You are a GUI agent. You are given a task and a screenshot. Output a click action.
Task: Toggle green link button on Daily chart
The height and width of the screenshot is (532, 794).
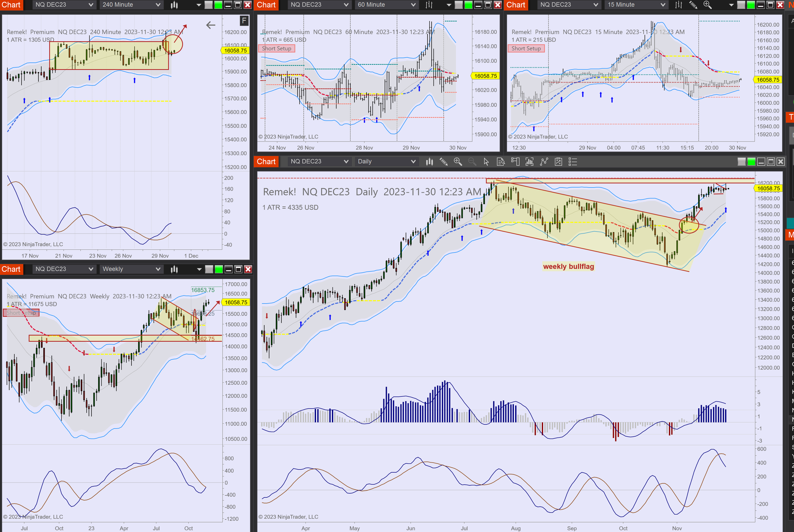pyautogui.click(x=751, y=162)
